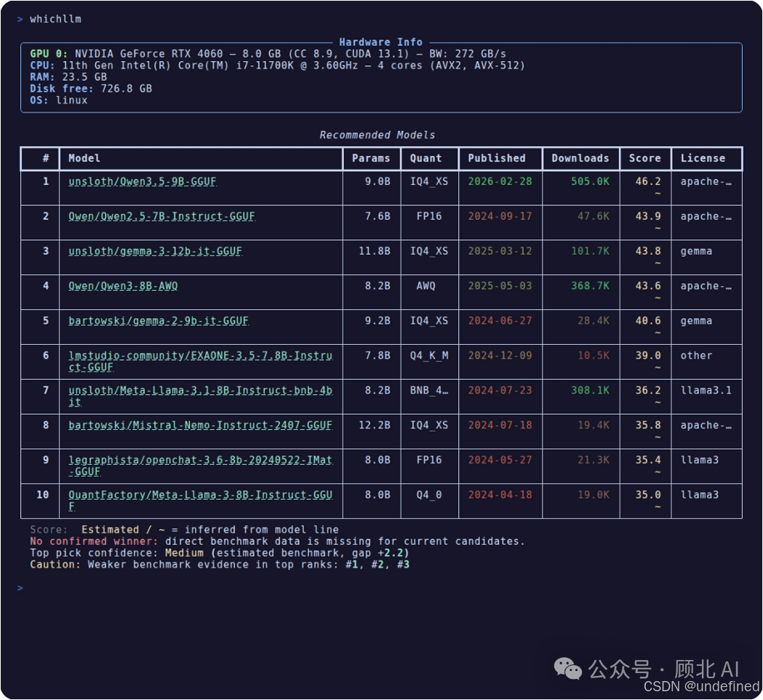Open the bartowski/Mistral-Nemo-Instruct-2407-GGUF link
763x700 pixels.
coord(201,426)
